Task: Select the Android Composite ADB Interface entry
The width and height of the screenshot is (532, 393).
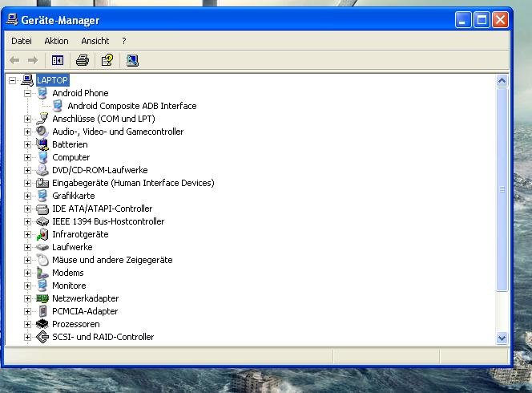Action: tap(132, 106)
